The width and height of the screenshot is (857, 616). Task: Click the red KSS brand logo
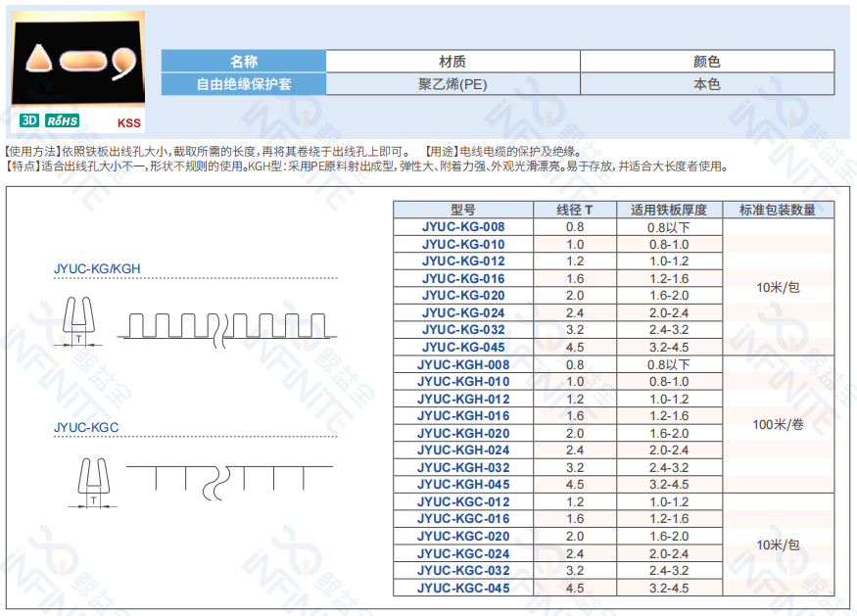tap(128, 123)
